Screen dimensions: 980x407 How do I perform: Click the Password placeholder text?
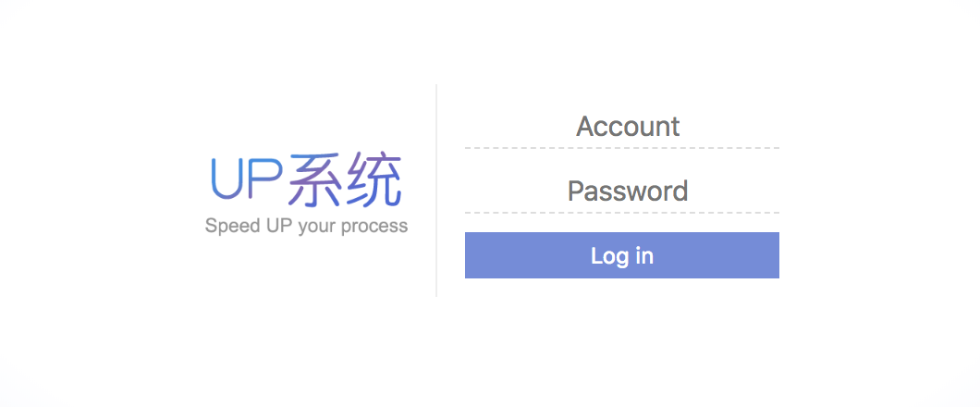628,191
